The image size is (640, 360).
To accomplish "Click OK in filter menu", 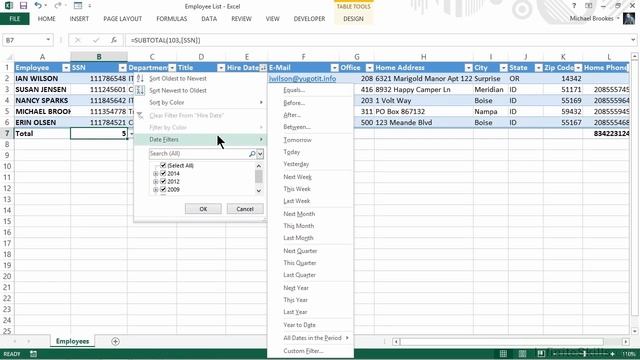I will click(203, 209).
